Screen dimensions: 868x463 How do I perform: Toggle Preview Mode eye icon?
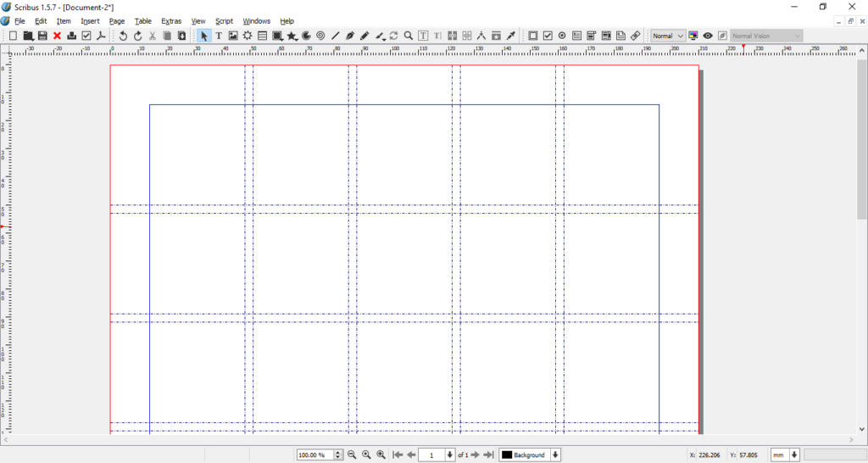pos(708,36)
